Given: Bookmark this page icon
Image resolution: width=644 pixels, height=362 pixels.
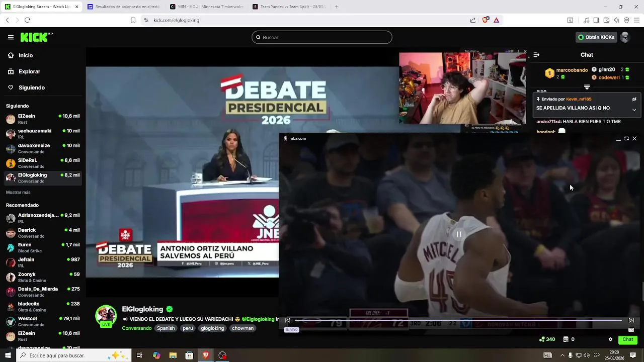Looking at the screenshot, I should click(133, 20).
